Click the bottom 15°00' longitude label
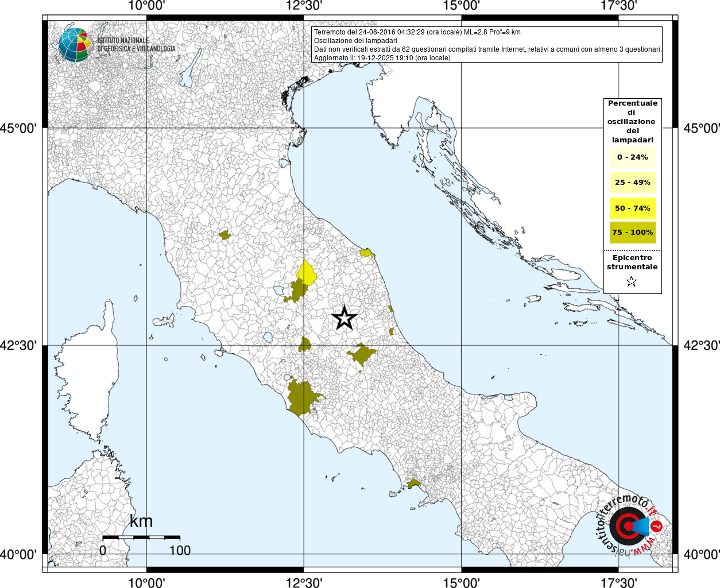Viewport: 720px width, 588px height. [x=462, y=582]
